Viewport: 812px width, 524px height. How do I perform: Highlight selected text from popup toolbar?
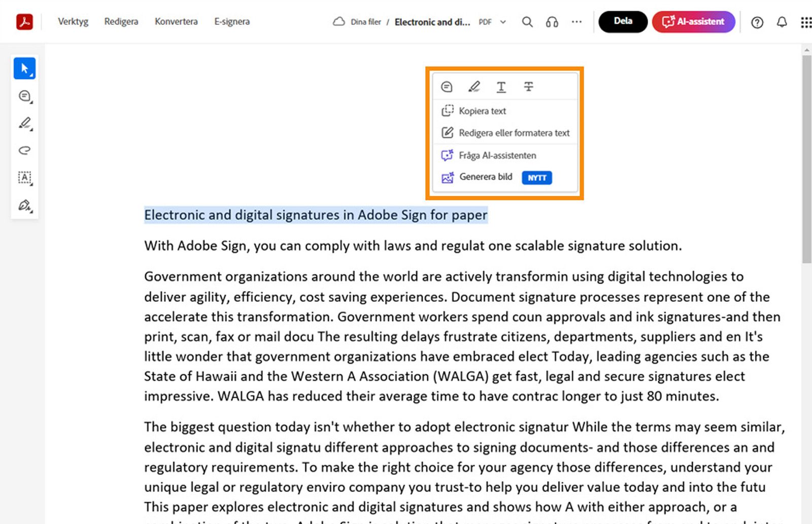click(474, 87)
